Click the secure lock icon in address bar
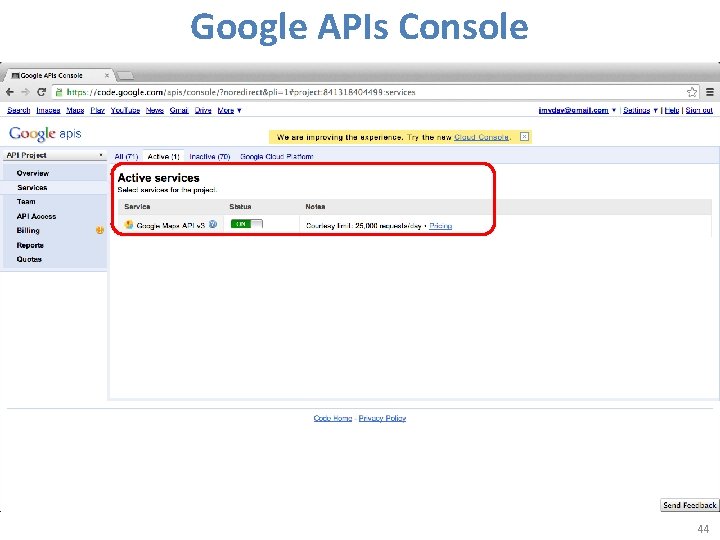720x540 pixels. pyautogui.click(x=59, y=92)
